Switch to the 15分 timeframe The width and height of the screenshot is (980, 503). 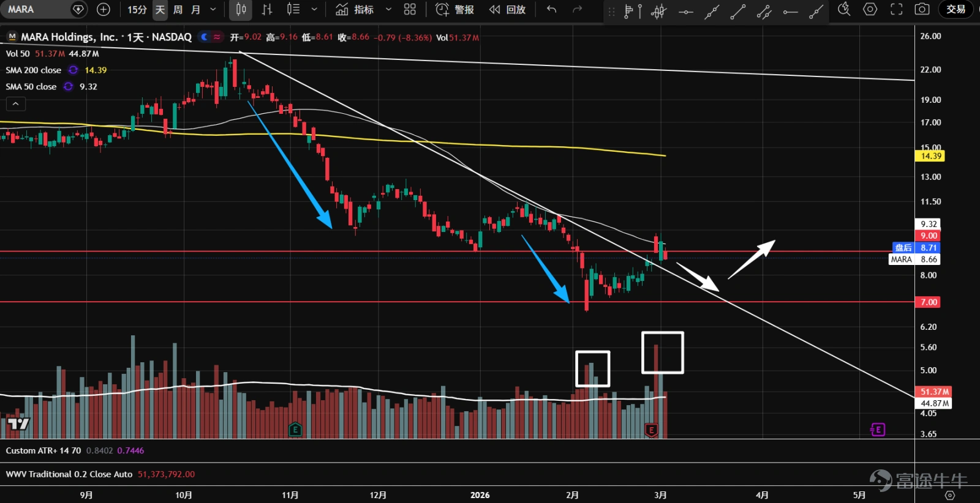point(137,9)
